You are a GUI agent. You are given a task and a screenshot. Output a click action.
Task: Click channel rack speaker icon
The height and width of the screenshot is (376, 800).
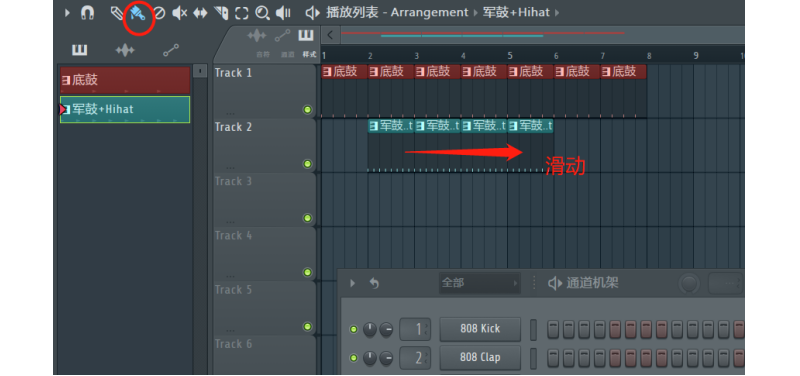[x=555, y=283]
